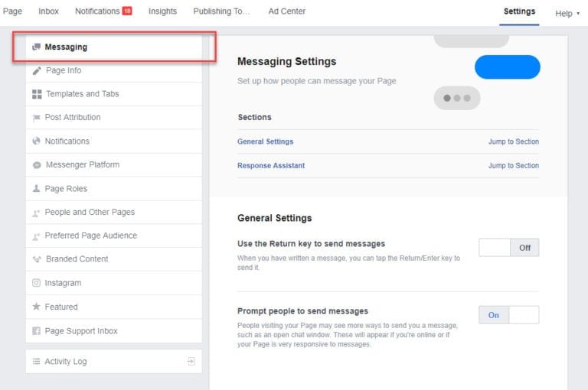Viewport: 588px width, 390px height.
Task: Select Templates and Tabs in the sidebar
Action: tap(114, 94)
